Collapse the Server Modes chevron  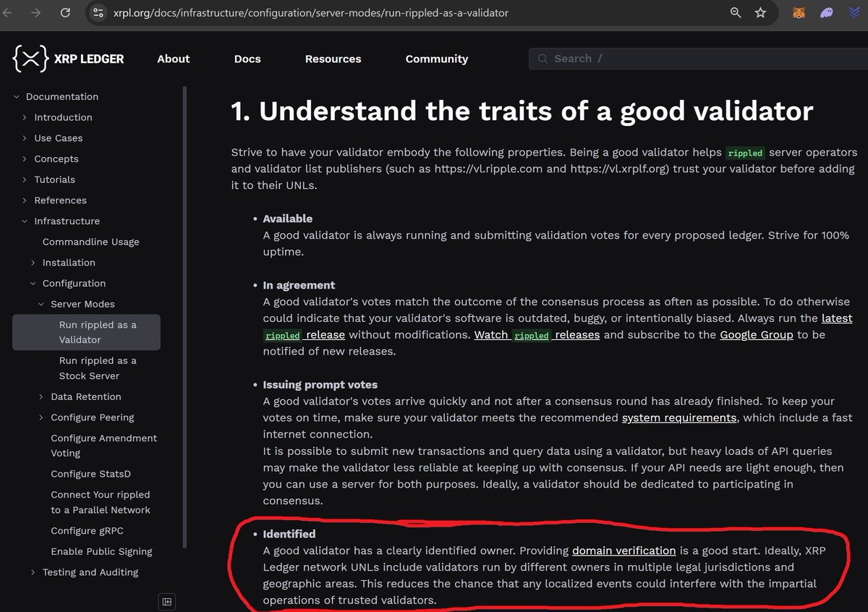(x=41, y=305)
